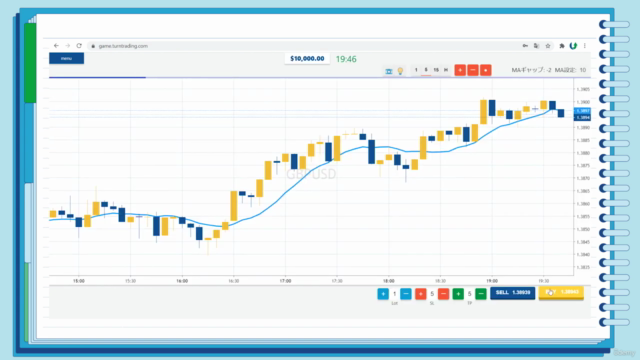Click the red minus zoom button above chart
Viewport: 640px width, 360px height.
pos(473,70)
